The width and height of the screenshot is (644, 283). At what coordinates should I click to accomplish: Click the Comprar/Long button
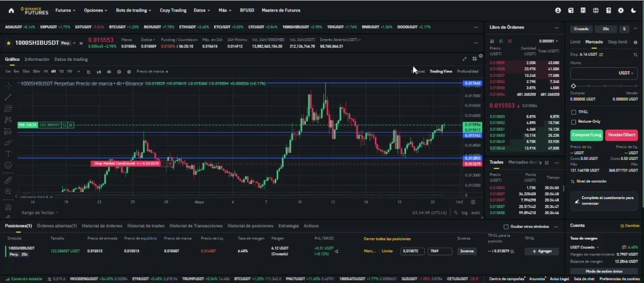587,135
